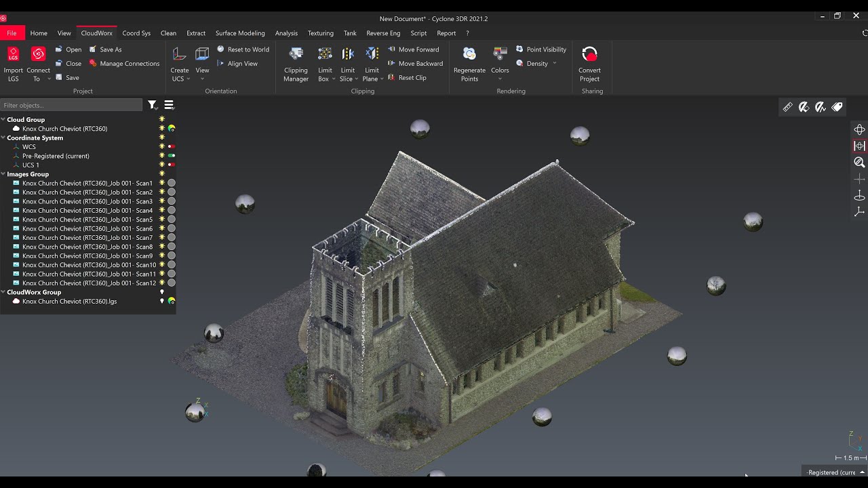Click the Reset to World icon

(x=220, y=49)
